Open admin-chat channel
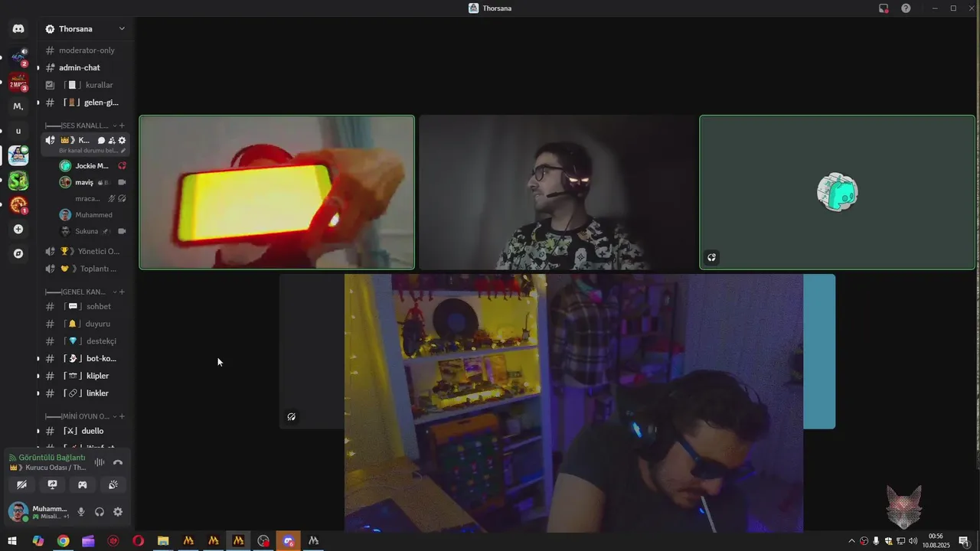Viewport: 980px width, 551px height. [x=85, y=67]
